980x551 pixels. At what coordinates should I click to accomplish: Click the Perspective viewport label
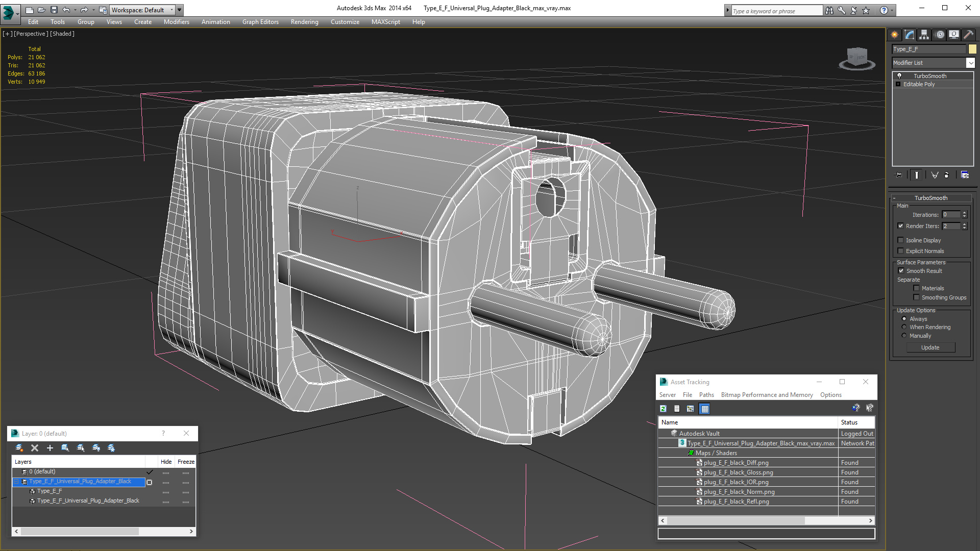point(31,34)
